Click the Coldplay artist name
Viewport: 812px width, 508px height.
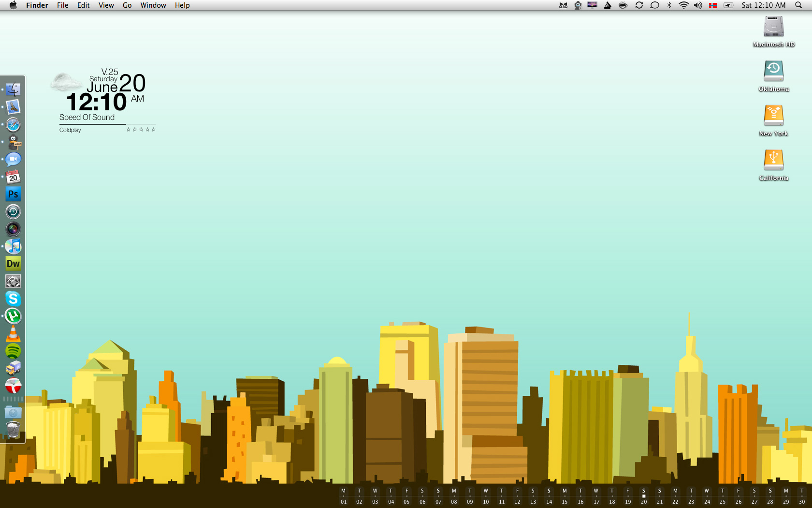(x=70, y=130)
